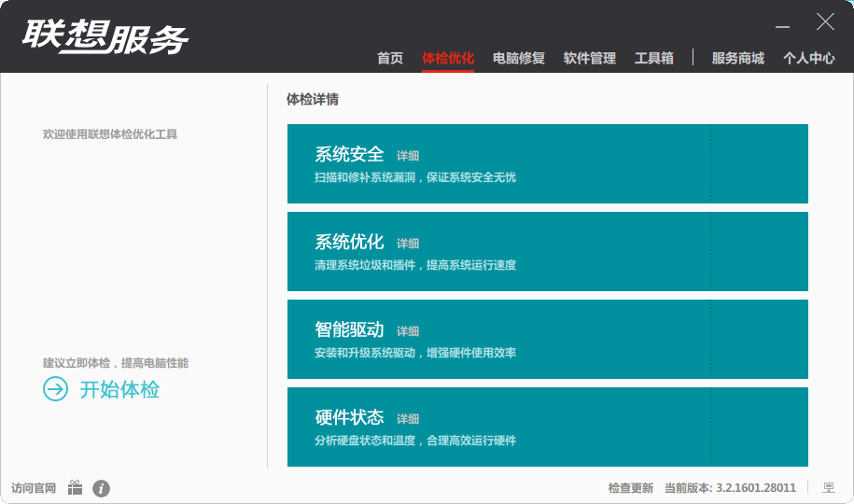Click the monitor icon beside version number
This screenshot has height=504, width=854.
829,487
